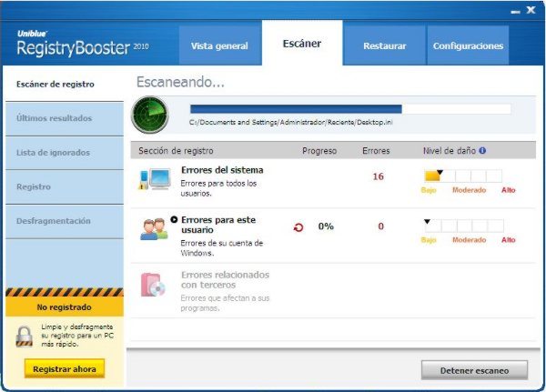This screenshot has height=392, width=546.
Task: Click the Errores relacionados con terceros heading
Action: [226, 279]
